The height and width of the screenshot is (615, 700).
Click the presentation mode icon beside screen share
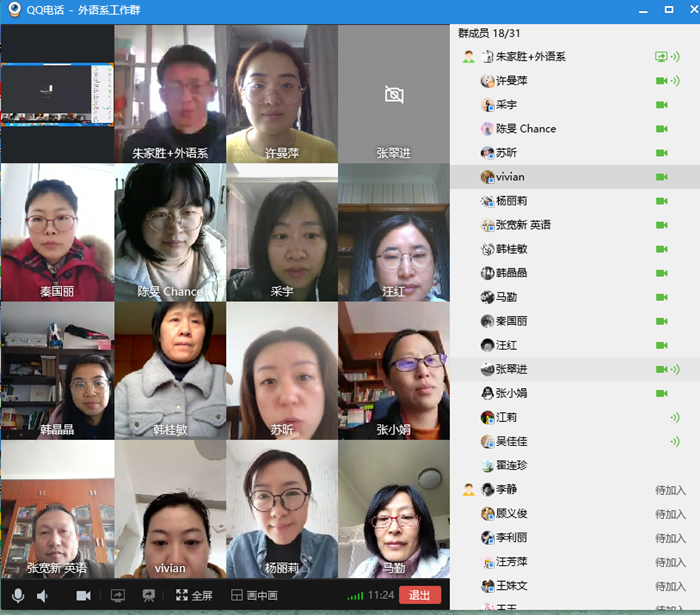point(148,595)
